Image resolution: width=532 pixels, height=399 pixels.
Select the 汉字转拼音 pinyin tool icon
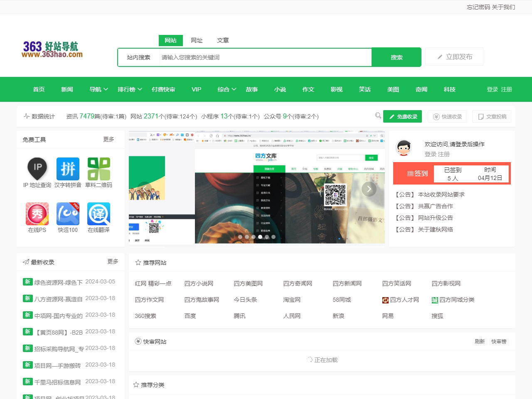[x=68, y=169]
